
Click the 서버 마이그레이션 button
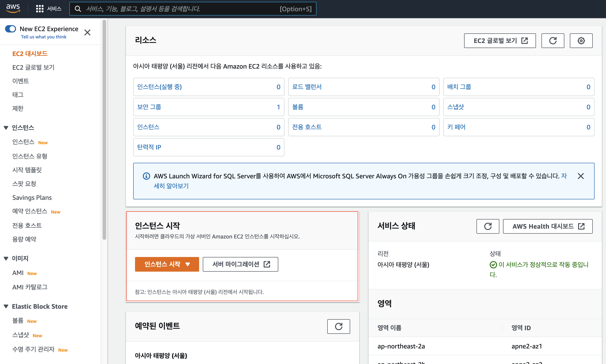(x=240, y=264)
